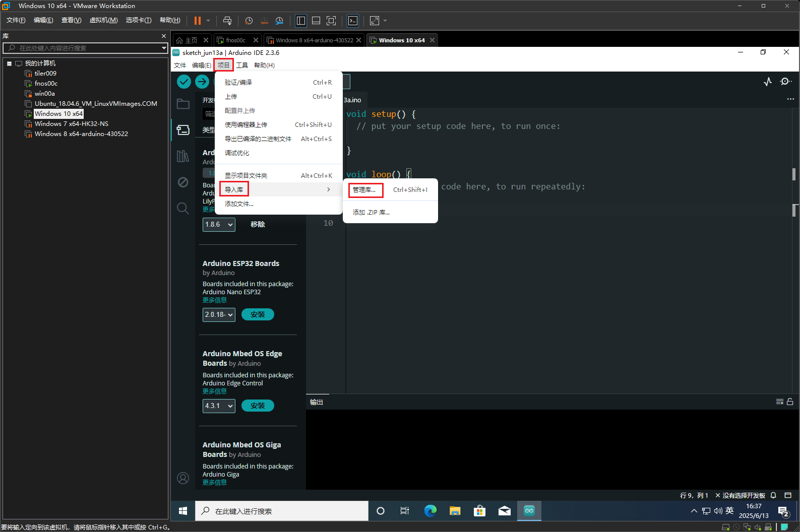Image resolution: width=800 pixels, height=532 pixels.
Task: Click the Windows Start button
Action: (183, 511)
